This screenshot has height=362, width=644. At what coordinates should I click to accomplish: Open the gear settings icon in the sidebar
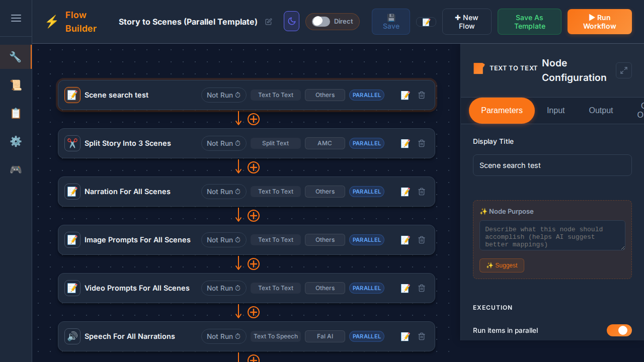(x=16, y=141)
